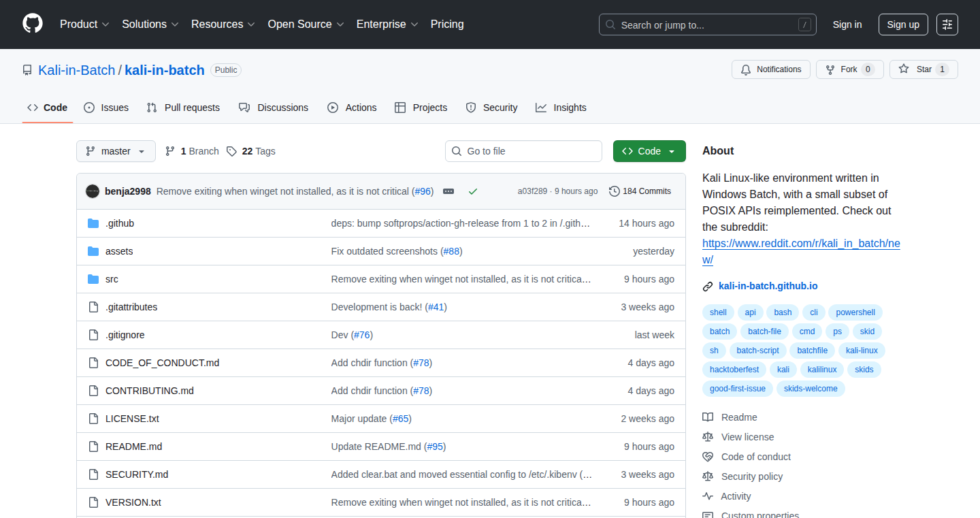Open the SECURITY.md file
The image size is (980, 518).
click(137, 474)
